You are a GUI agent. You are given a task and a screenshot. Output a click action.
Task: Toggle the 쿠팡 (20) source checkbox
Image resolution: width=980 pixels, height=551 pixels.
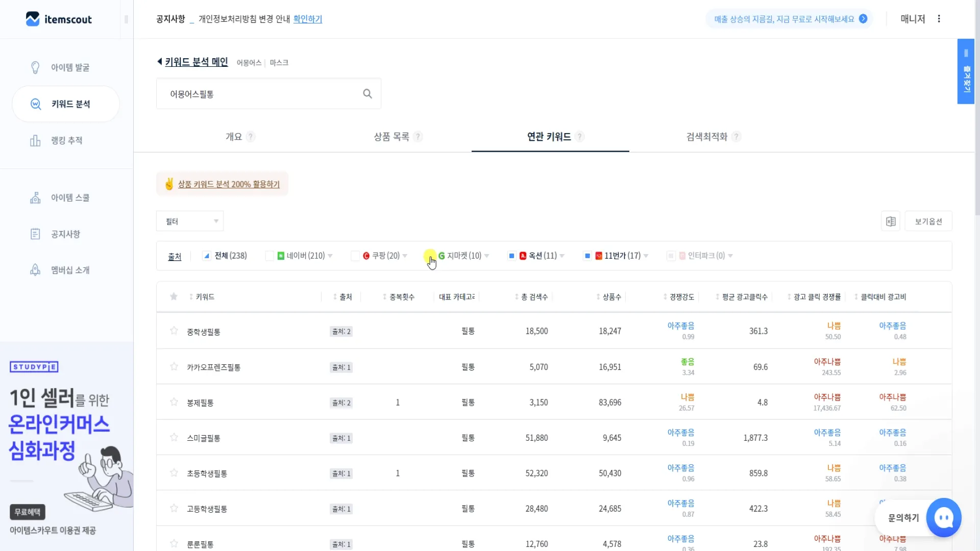coord(355,256)
